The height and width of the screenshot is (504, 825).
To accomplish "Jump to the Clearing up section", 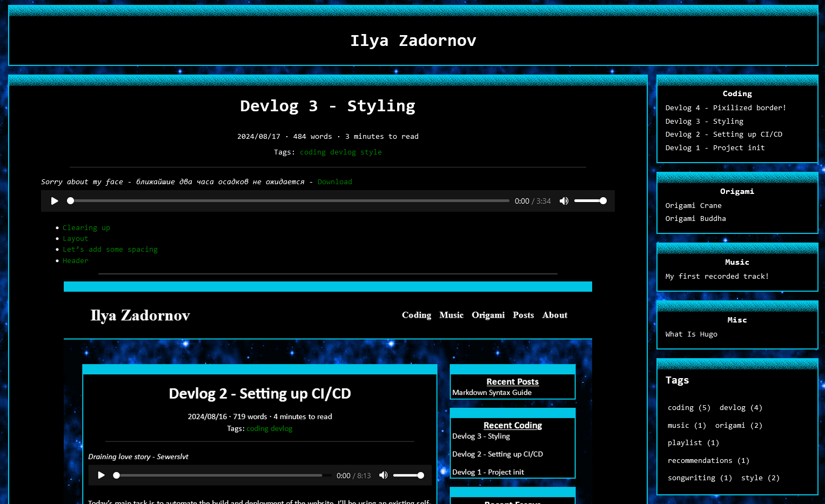I will click(x=86, y=228).
